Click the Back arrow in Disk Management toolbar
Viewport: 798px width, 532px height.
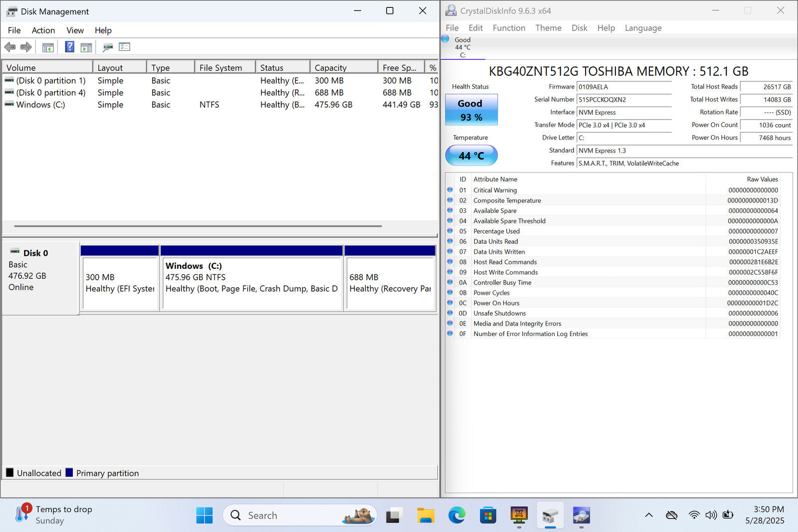click(10, 47)
